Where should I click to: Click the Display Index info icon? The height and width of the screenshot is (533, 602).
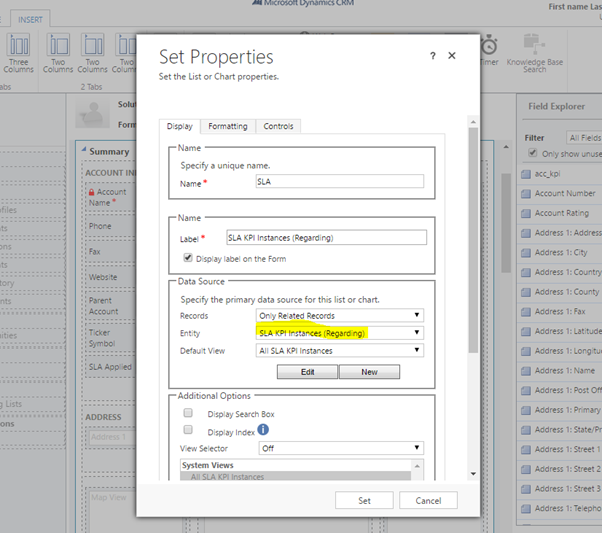[x=263, y=430]
